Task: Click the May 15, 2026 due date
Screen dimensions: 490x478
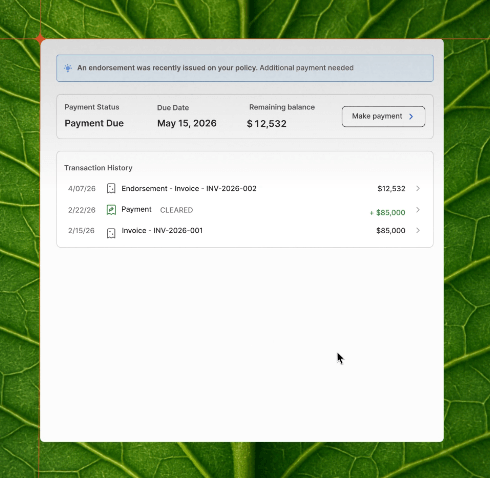Action: [187, 123]
